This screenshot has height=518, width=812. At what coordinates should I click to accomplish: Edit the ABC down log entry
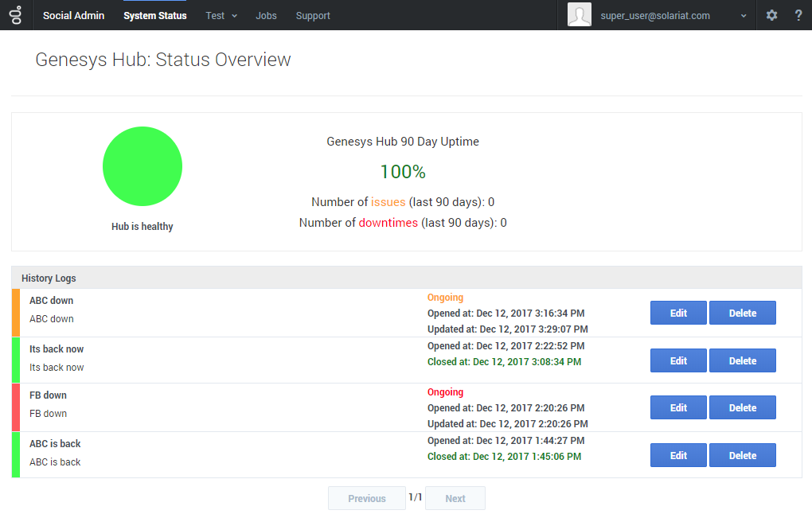pos(678,313)
